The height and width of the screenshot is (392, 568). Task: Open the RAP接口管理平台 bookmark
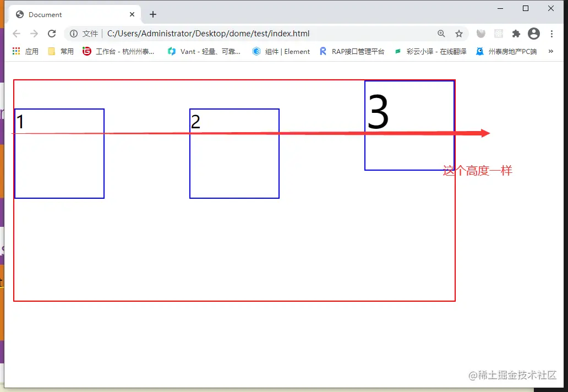[352, 51]
